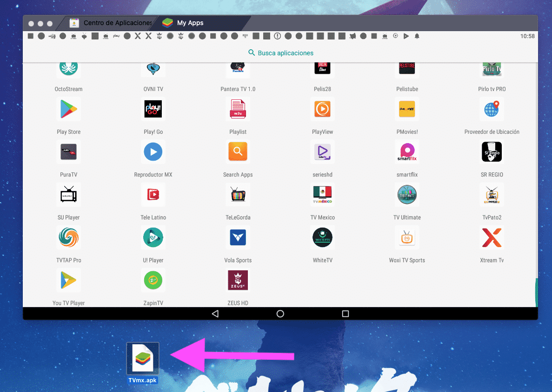552x392 pixels.
Task: Launch ZEUS HD app
Action: pyautogui.click(x=238, y=281)
